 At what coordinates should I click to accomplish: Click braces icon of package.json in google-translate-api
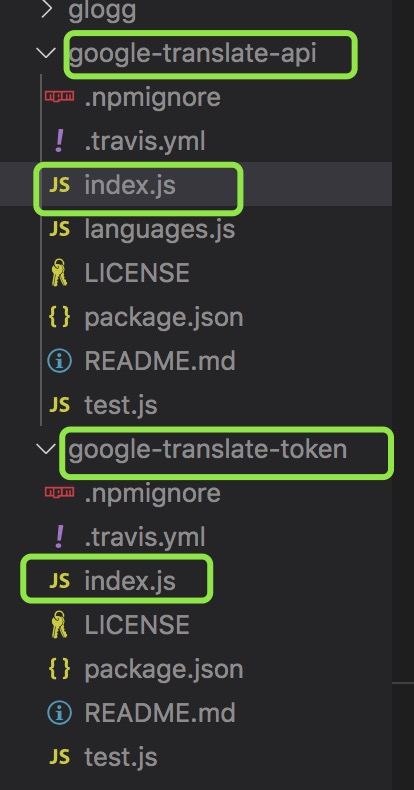pos(59,317)
